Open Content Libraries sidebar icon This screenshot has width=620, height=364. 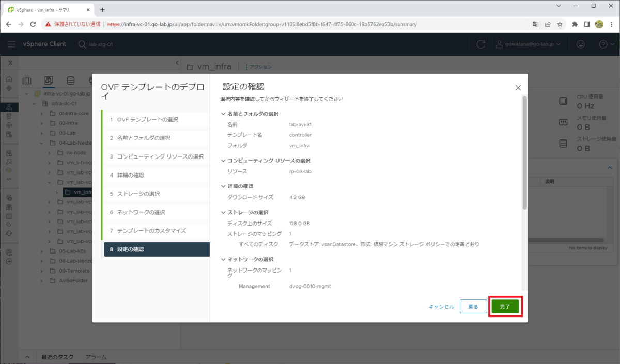click(9, 117)
